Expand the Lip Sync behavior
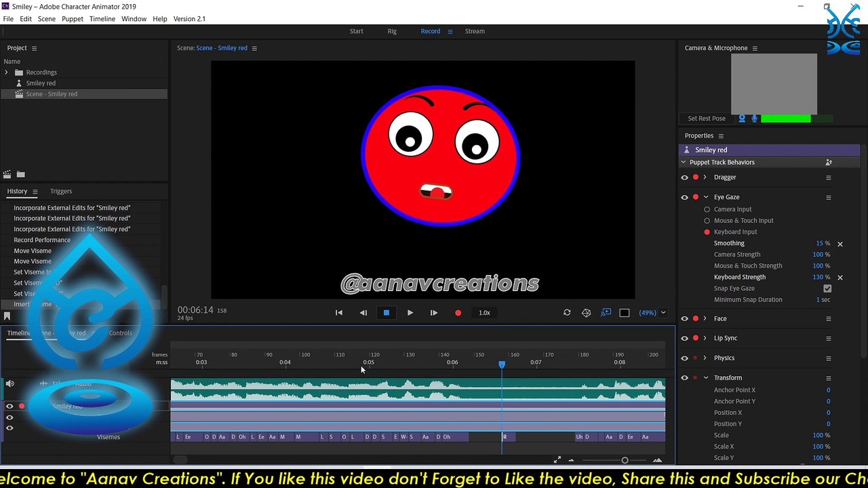This screenshot has width=868, height=488. tap(705, 338)
